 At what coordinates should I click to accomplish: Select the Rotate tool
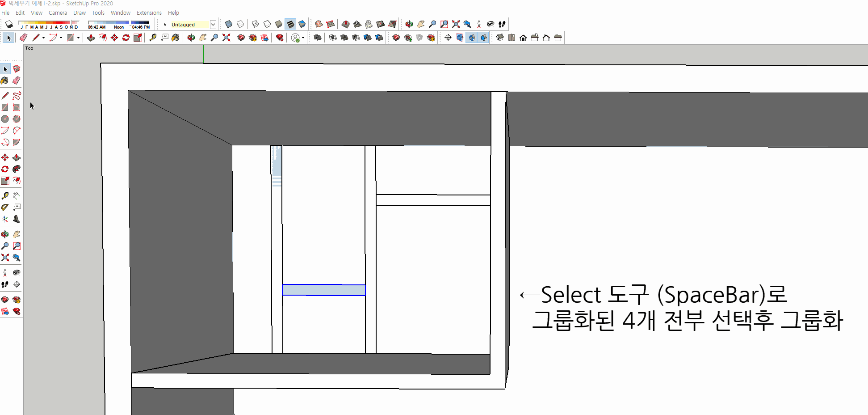(5, 169)
